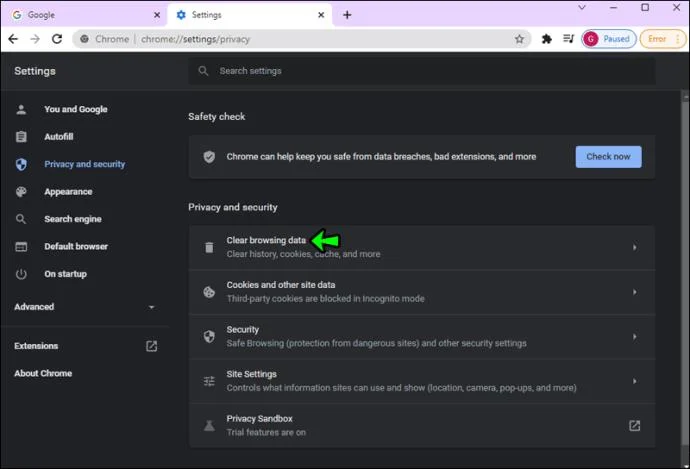
Task: Expand Clear browsing data row arrow
Action: (x=635, y=247)
